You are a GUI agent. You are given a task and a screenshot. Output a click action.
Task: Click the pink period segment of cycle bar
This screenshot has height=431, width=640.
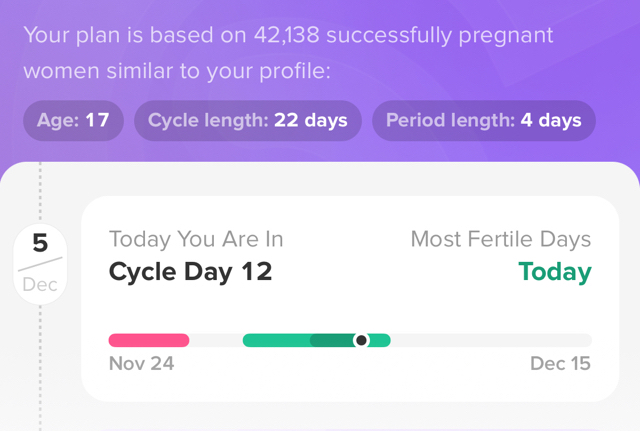click(x=148, y=340)
